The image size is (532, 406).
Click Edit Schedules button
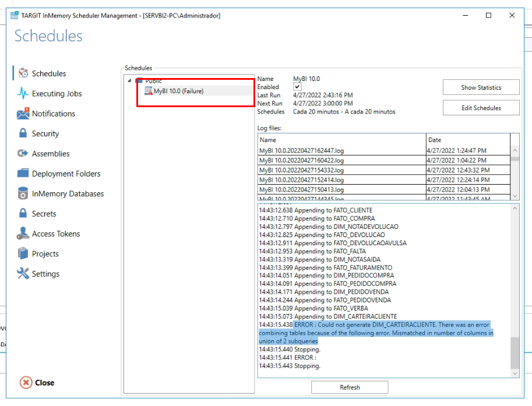pos(481,108)
